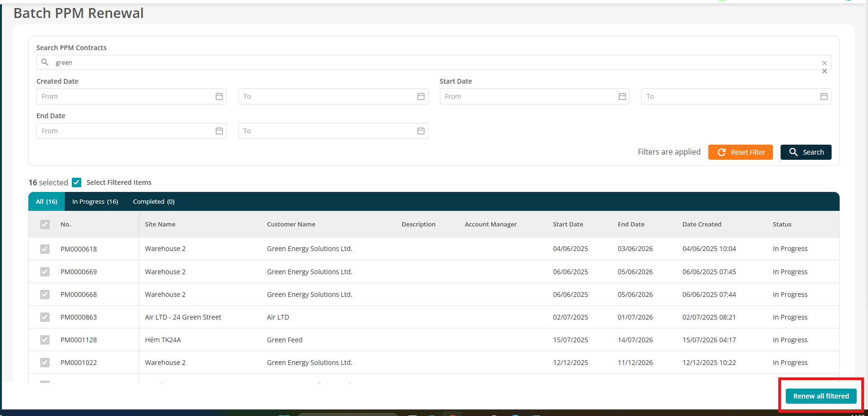Open calendar picker for Created Date To
The width and height of the screenshot is (868, 416).
click(x=421, y=96)
